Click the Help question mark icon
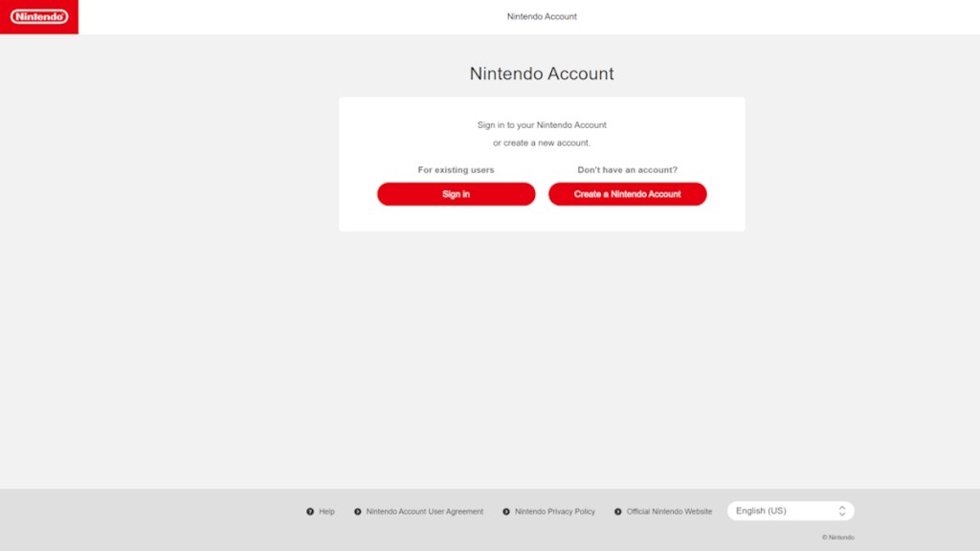The height and width of the screenshot is (551, 980). pos(310,512)
